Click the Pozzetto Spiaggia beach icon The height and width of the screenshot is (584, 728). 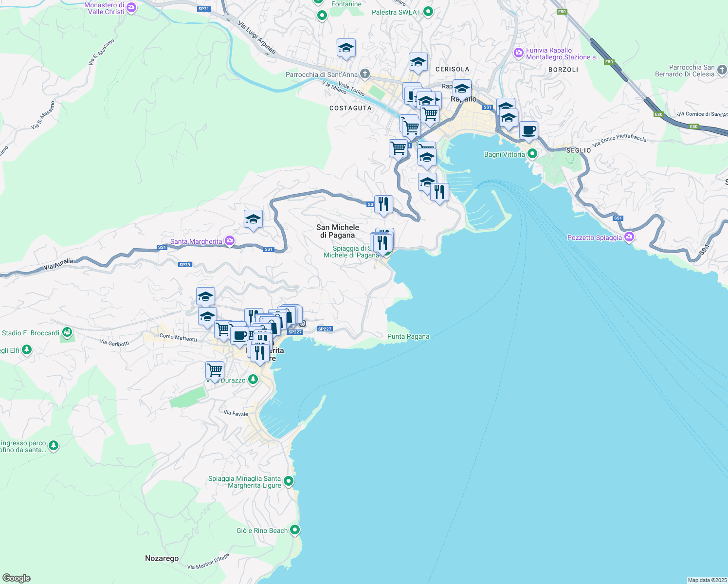point(629,237)
